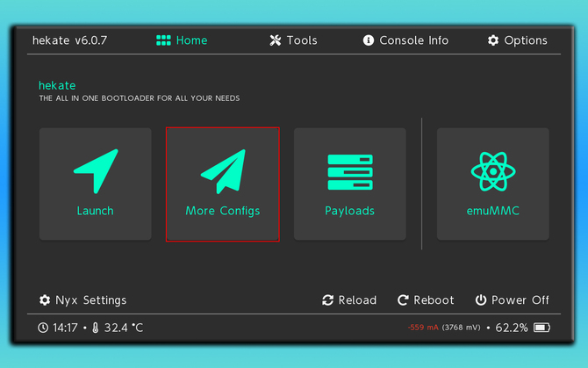Click the Home grid icon
Screen dimensions: 588x368
163,40
